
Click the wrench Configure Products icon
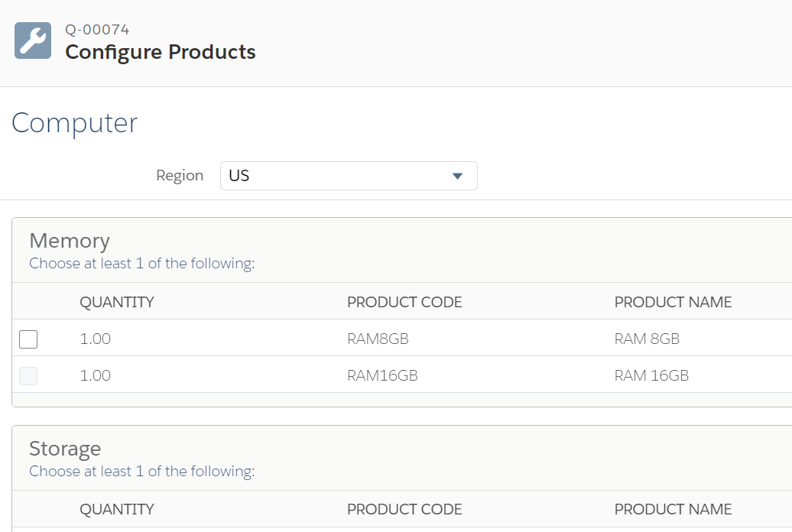click(33, 41)
